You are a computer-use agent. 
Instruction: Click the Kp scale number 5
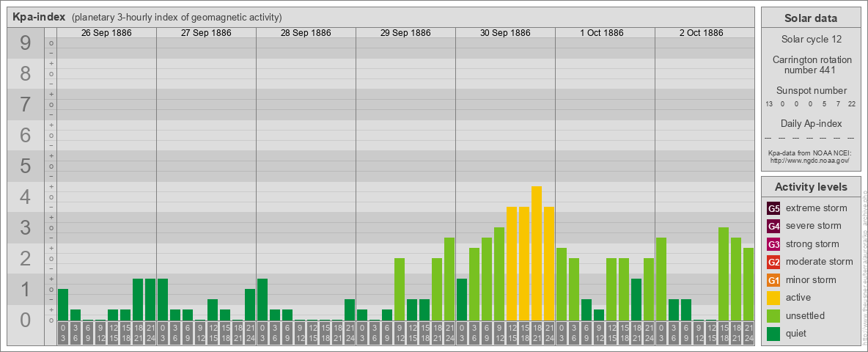[26, 166]
